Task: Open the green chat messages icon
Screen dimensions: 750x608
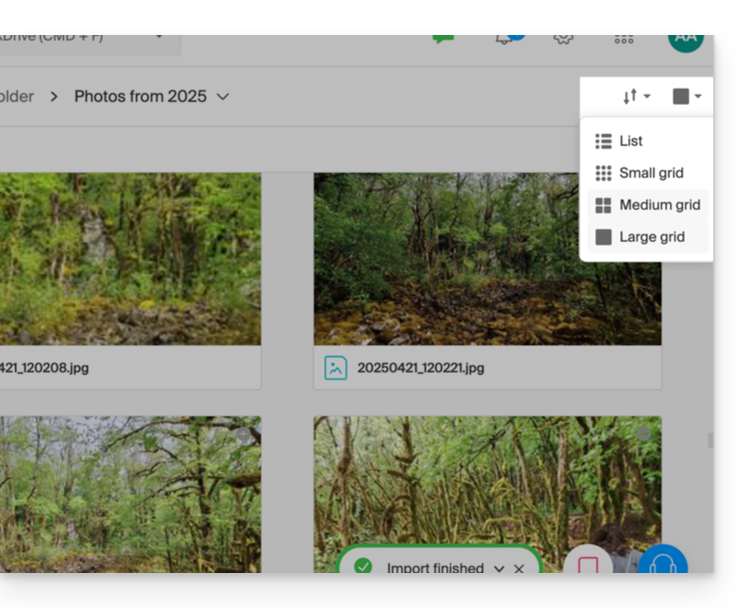Action: 443,39
